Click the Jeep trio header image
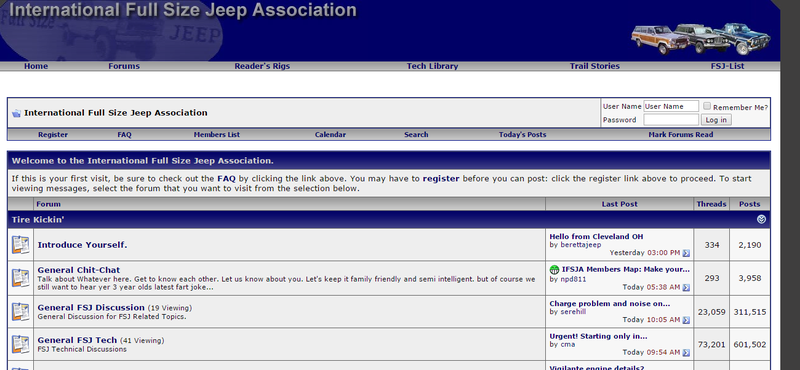Screen dimensions: 800x370 pyautogui.click(x=701, y=39)
